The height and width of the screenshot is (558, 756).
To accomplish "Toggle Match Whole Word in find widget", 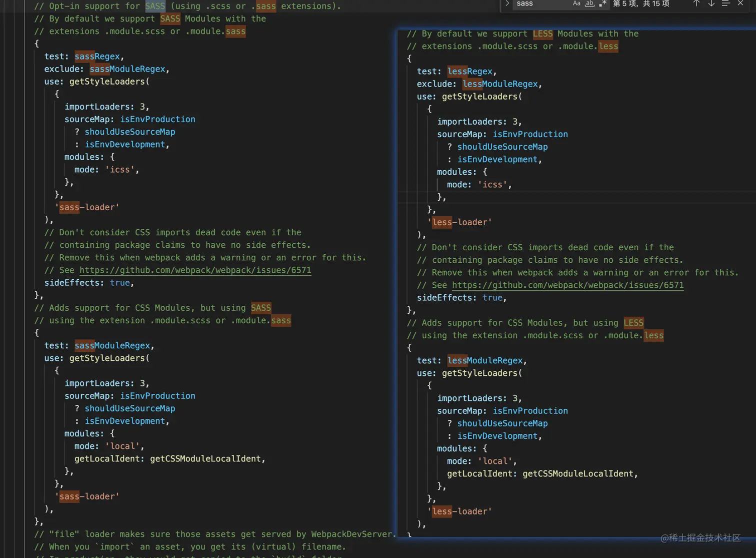I will click(590, 4).
